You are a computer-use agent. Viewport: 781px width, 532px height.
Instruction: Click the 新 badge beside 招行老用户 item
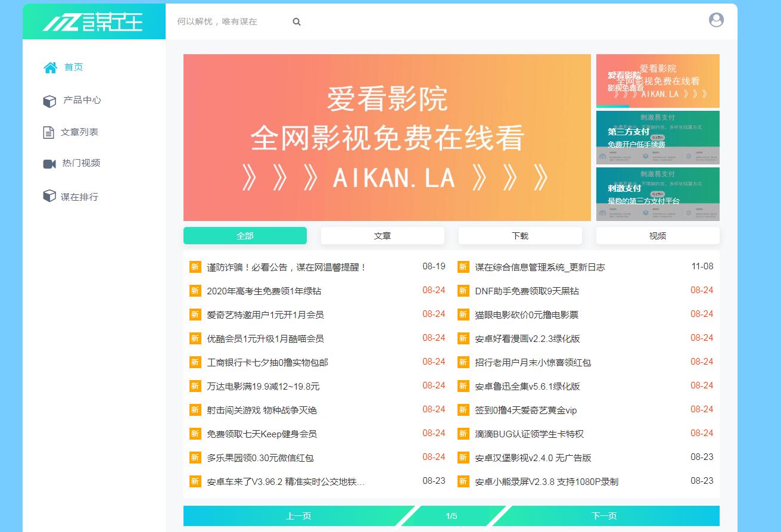click(463, 362)
